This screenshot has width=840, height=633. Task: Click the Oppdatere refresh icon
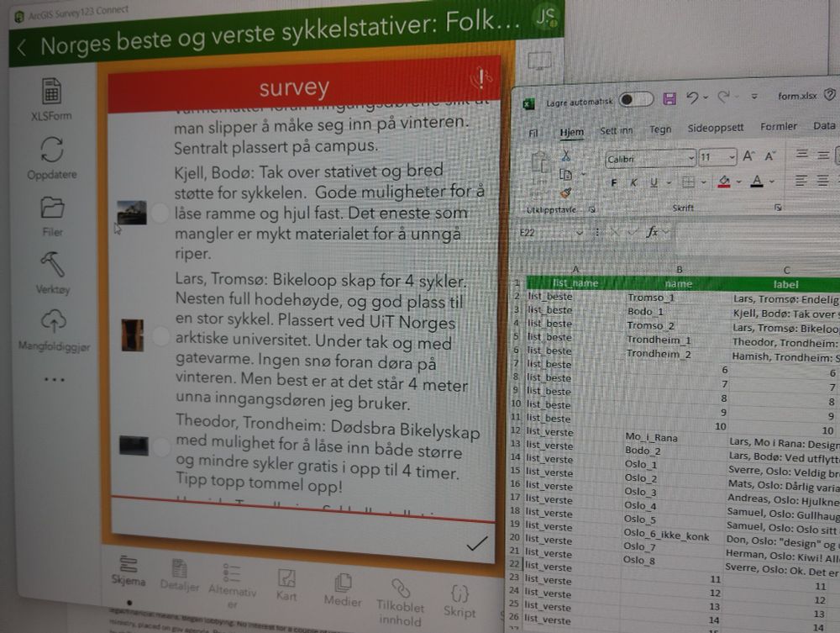51,150
